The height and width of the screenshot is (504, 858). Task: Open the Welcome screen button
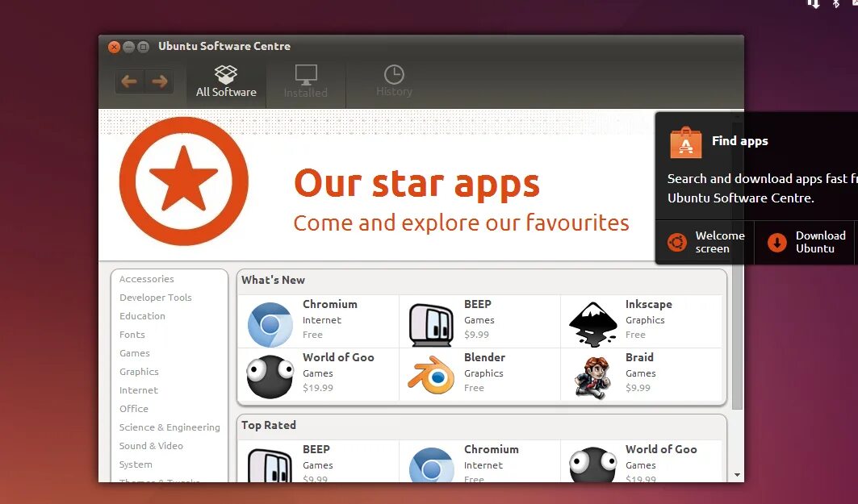(705, 243)
